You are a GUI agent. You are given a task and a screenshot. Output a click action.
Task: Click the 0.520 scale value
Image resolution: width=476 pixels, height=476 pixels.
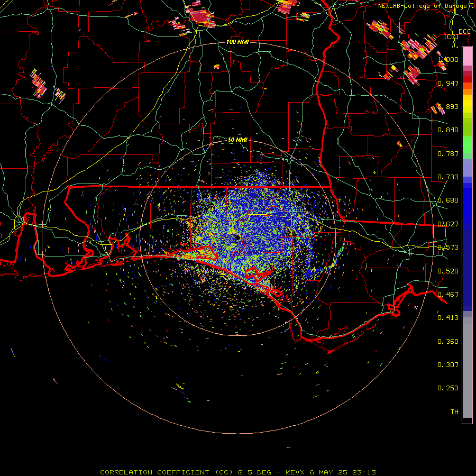tap(448, 271)
